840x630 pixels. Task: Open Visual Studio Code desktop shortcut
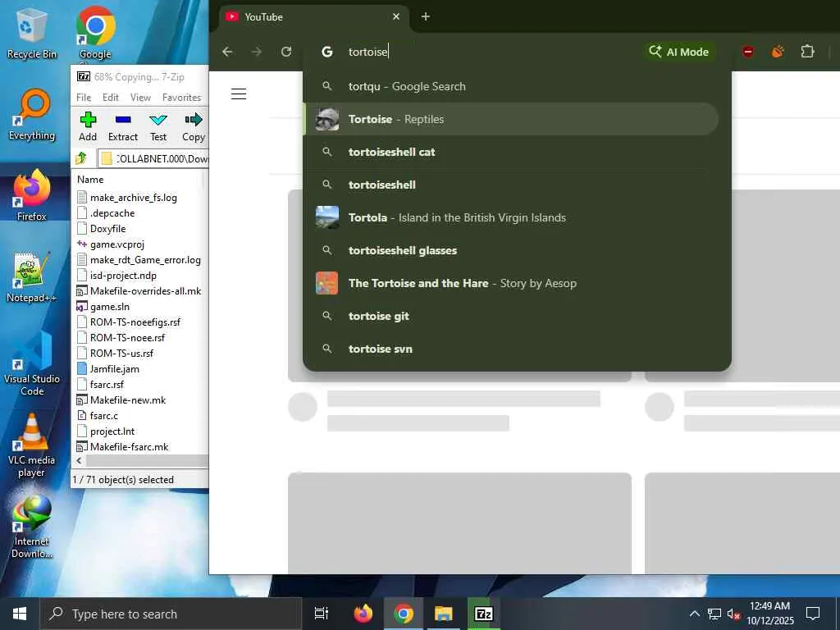[32, 364]
